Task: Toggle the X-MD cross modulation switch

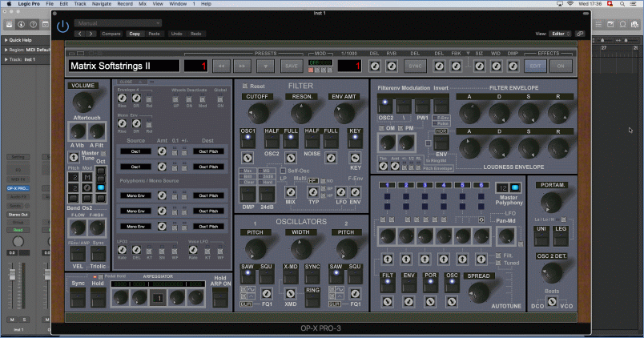Action: pos(291,276)
